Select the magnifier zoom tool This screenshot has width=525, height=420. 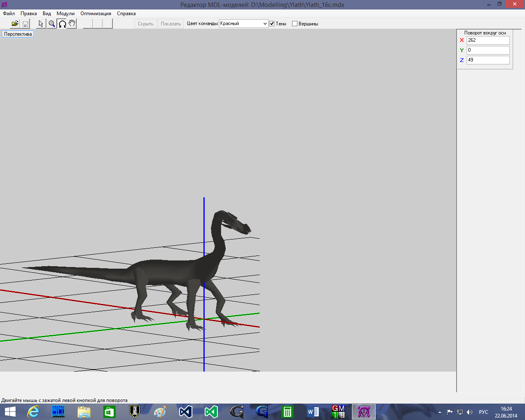click(x=52, y=24)
